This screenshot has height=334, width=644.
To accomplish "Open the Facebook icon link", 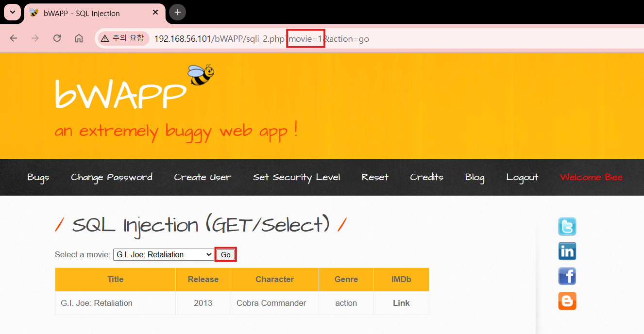I will 567,276.
